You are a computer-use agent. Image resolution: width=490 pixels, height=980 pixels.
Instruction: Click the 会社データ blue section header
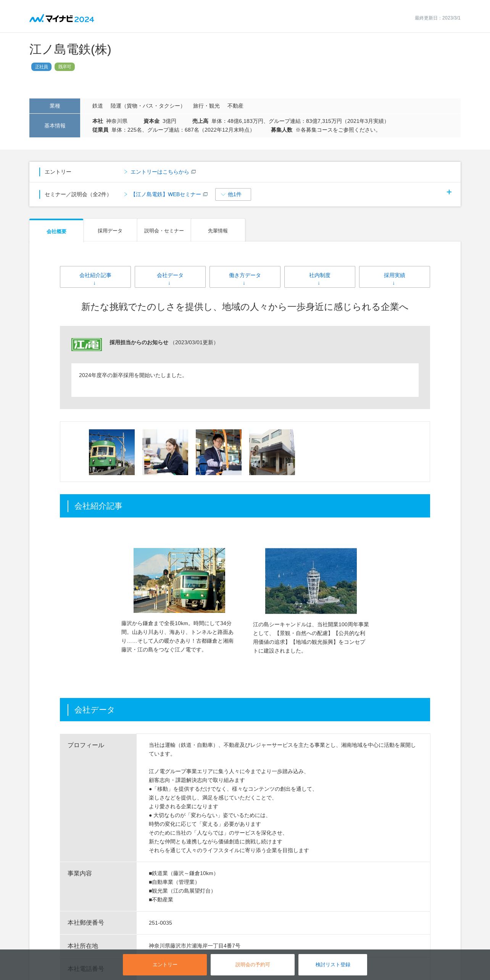[x=245, y=710]
